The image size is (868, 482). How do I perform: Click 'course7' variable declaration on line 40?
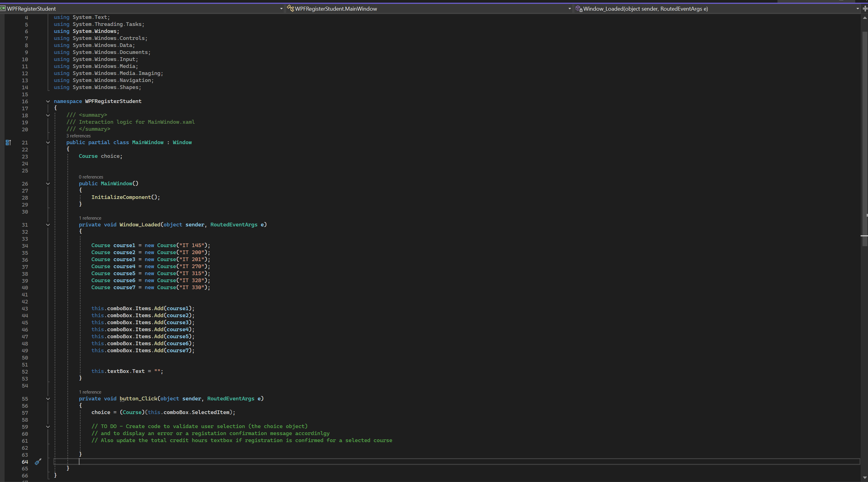[x=124, y=288]
